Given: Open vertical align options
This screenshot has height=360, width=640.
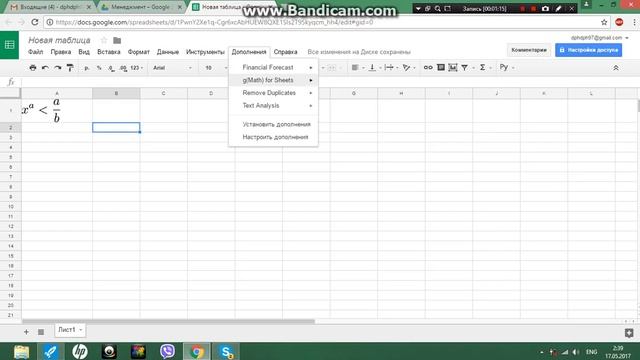Looking at the screenshot, I should 374,68.
